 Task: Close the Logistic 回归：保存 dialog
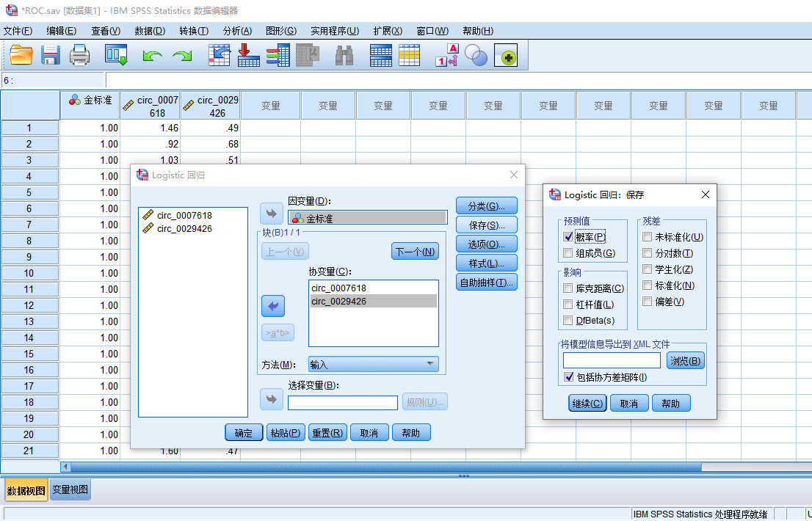pos(706,194)
